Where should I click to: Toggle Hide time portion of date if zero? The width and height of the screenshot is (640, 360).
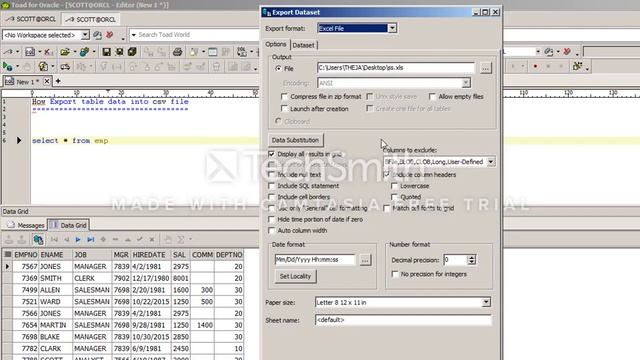coord(271,219)
